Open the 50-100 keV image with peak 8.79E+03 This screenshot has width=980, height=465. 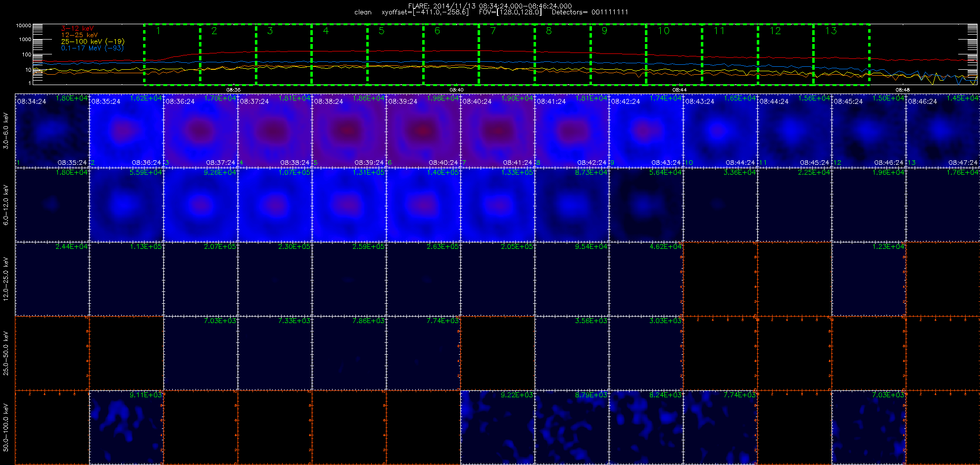[x=572, y=427]
